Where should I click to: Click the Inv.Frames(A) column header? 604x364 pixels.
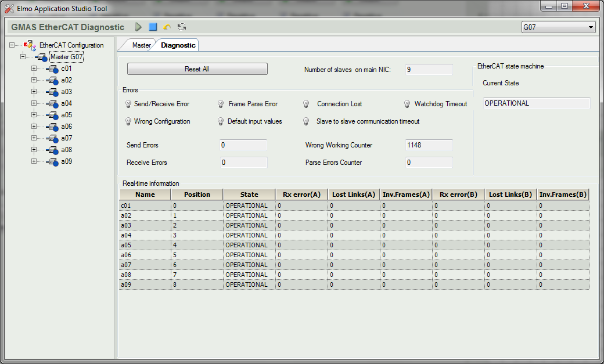(x=406, y=194)
